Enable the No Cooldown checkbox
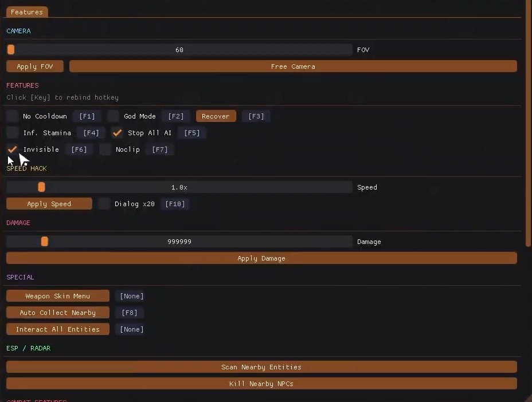This screenshot has height=402, width=532. click(x=12, y=116)
